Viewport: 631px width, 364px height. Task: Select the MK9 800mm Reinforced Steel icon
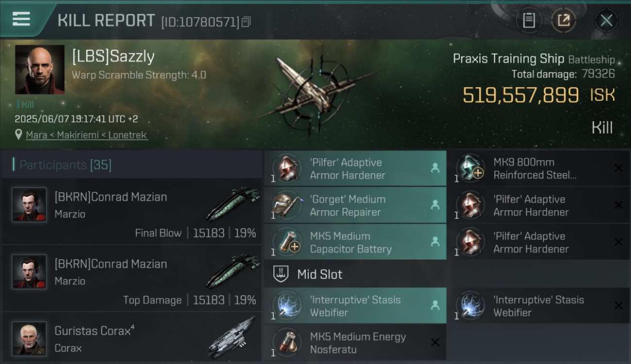pyautogui.click(x=470, y=168)
